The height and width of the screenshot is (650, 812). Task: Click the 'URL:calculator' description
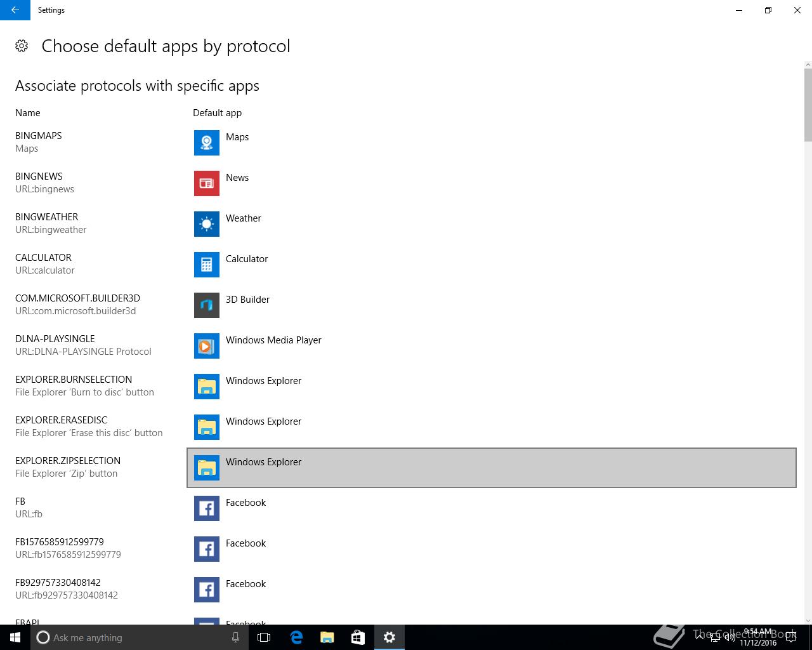tap(45, 270)
